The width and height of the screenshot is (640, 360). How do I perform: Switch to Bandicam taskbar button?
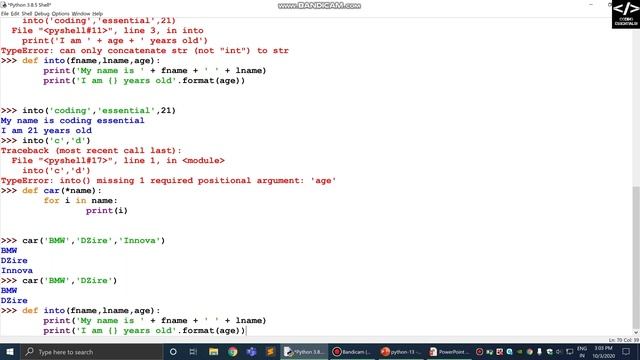click(352, 351)
